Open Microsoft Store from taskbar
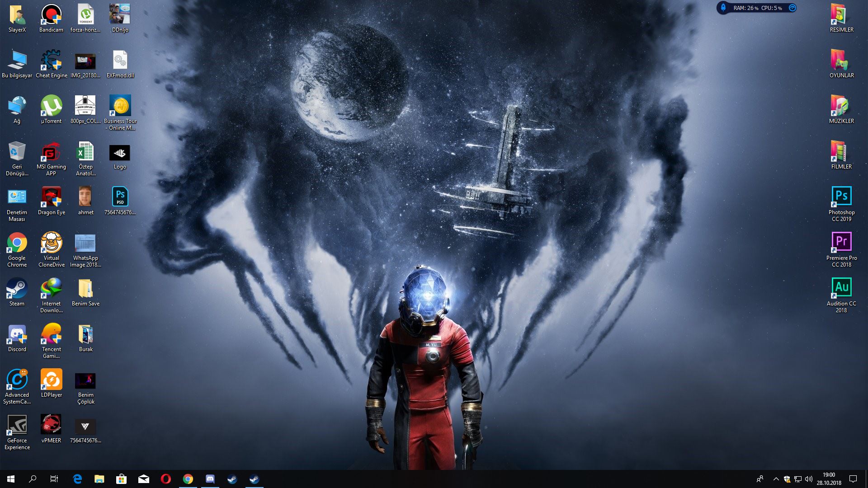 pos(121,479)
